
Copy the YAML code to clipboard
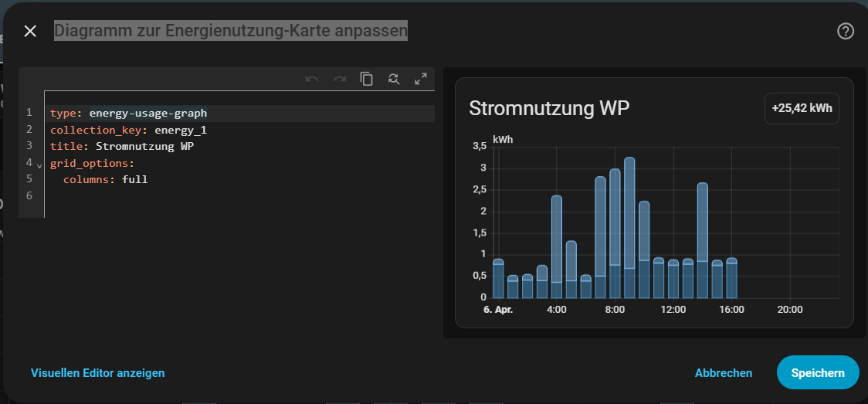click(x=367, y=79)
